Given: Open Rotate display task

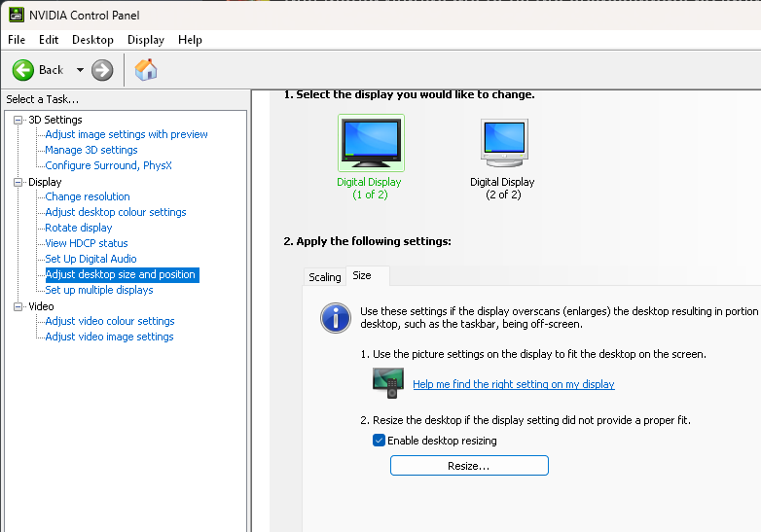Looking at the screenshot, I should pyautogui.click(x=79, y=228).
